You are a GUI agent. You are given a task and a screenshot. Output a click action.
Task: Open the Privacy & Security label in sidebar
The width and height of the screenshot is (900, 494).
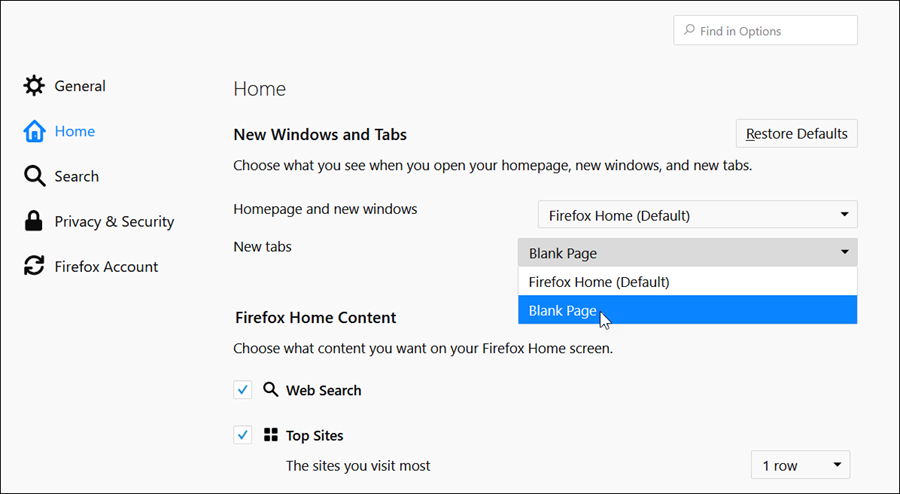(114, 222)
